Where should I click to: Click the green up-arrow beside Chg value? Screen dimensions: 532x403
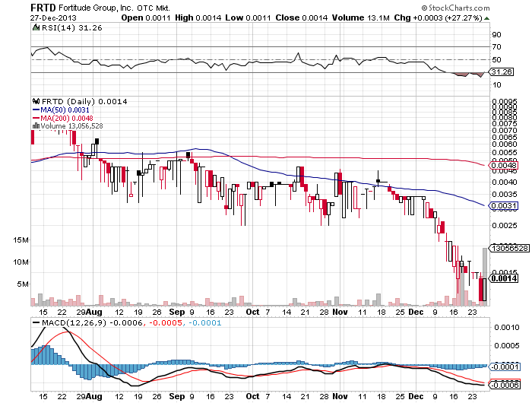pyautogui.click(x=487, y=18)
